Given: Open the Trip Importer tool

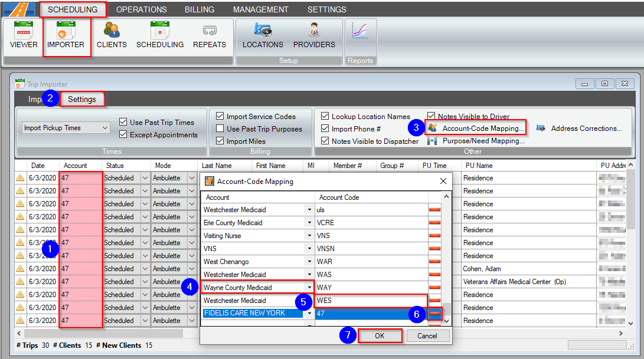Looking at the screenshot, I should point(66,35).
